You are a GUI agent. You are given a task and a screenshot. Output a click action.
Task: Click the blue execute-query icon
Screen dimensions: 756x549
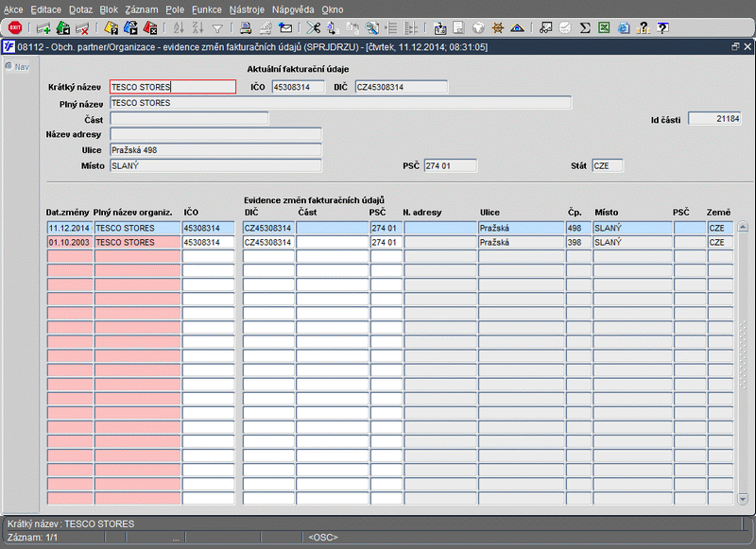[x=130, y=28]
